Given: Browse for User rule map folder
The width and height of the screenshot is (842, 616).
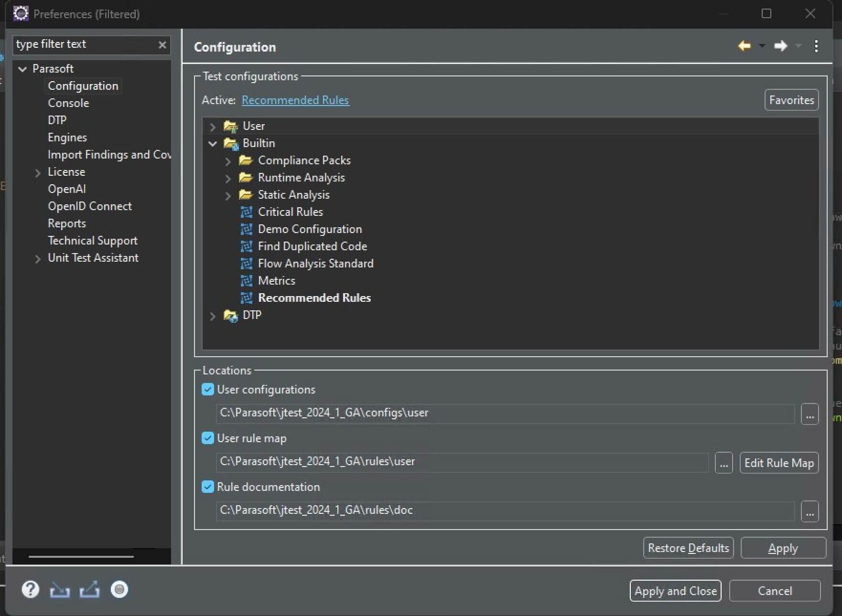Looking at the screenshot, I should pyautogui.click(x=723, y=463).
